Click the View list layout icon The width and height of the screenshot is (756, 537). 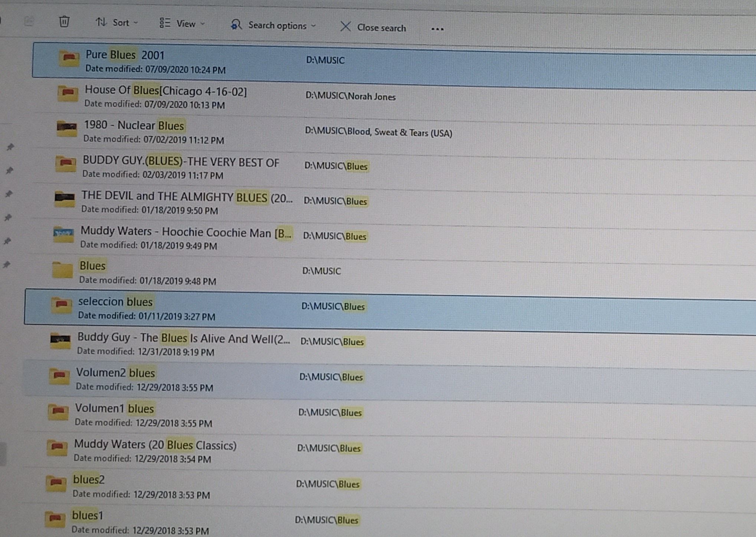point(165,23)
